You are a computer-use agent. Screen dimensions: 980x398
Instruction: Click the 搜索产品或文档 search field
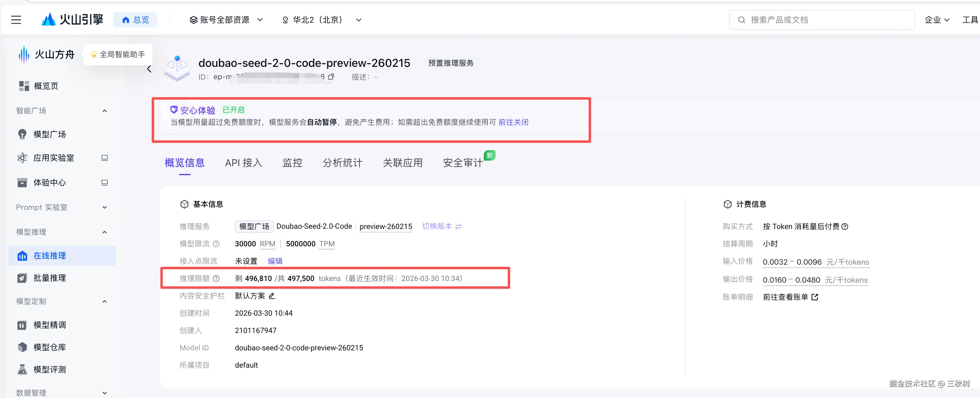tap(822, 20)
